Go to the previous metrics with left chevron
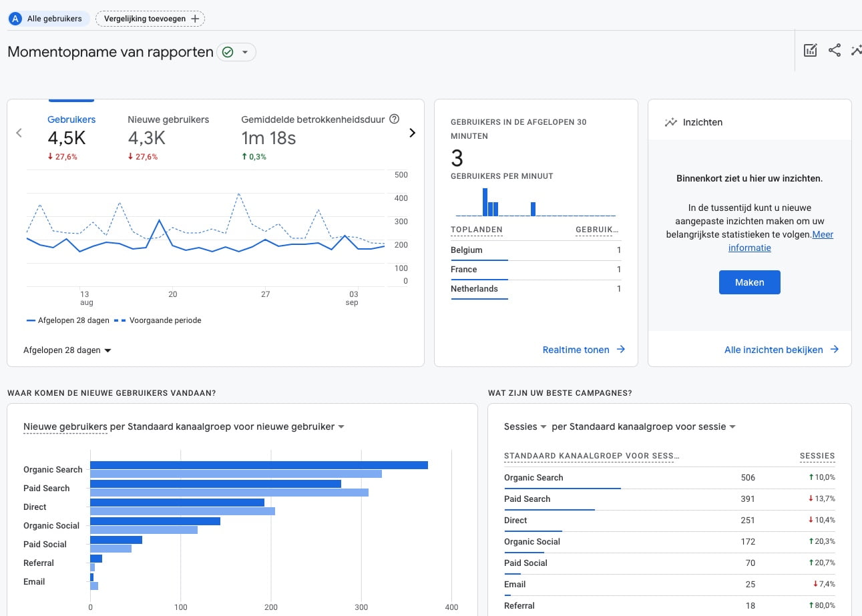The image size is (862, 616). pyautogui.click(x=19, y=133)
